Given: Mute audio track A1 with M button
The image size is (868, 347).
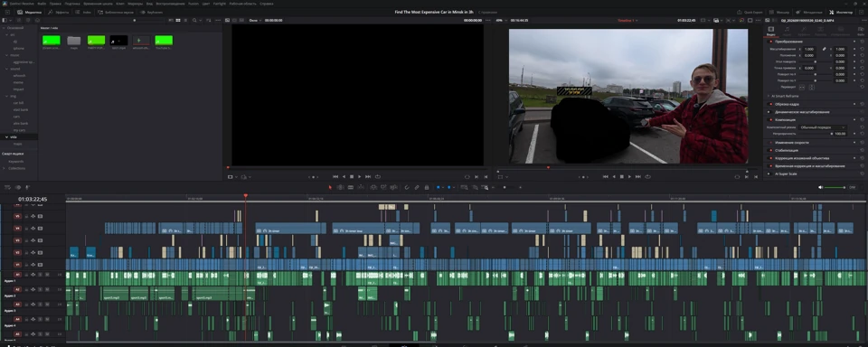Looking at the screenshot, I should click(x=47, y=275).
